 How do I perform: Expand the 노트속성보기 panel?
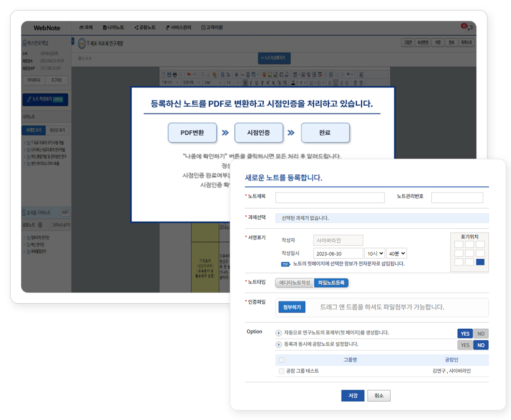[x=274, y=58]
